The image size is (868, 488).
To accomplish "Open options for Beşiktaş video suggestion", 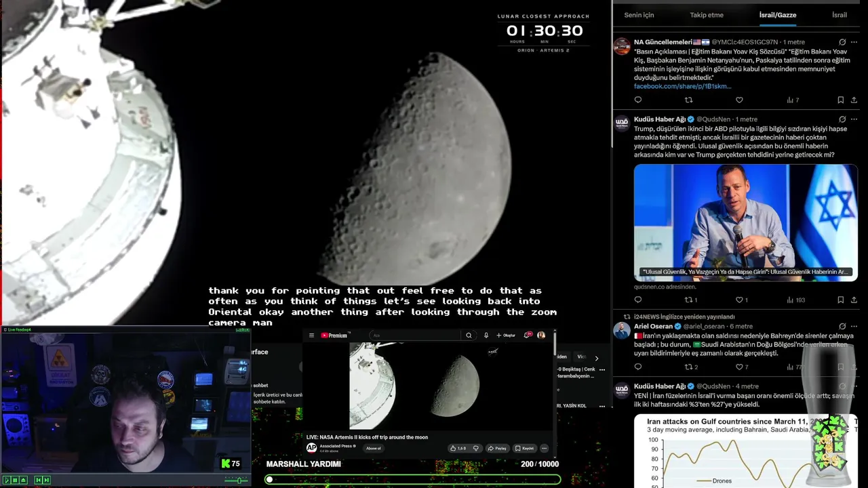I will click(601, 370).
